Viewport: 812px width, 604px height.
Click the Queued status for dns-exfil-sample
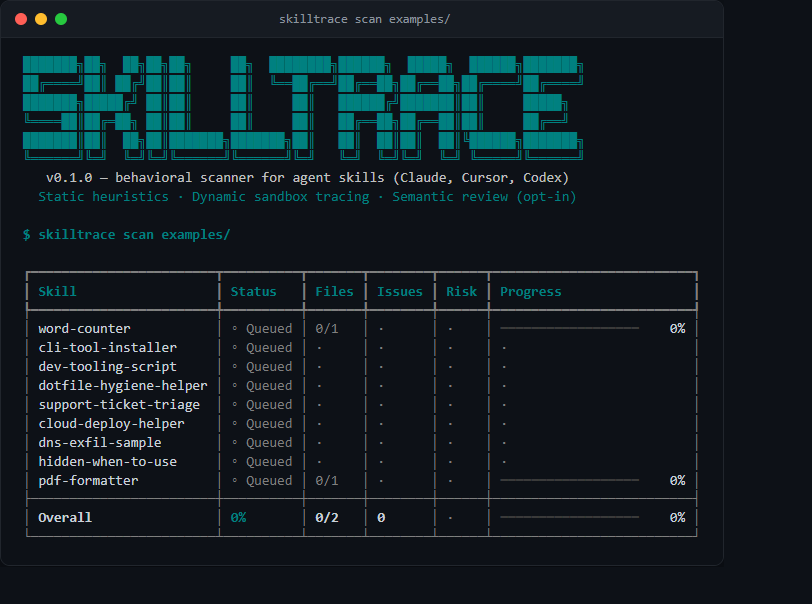click(x=262, y=443)
